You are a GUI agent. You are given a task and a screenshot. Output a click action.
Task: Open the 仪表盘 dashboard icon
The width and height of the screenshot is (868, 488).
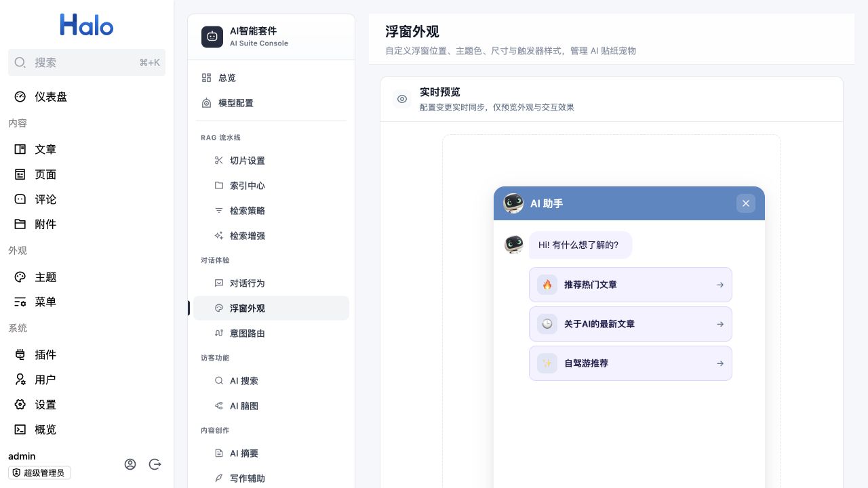click(x=20, y=97)
